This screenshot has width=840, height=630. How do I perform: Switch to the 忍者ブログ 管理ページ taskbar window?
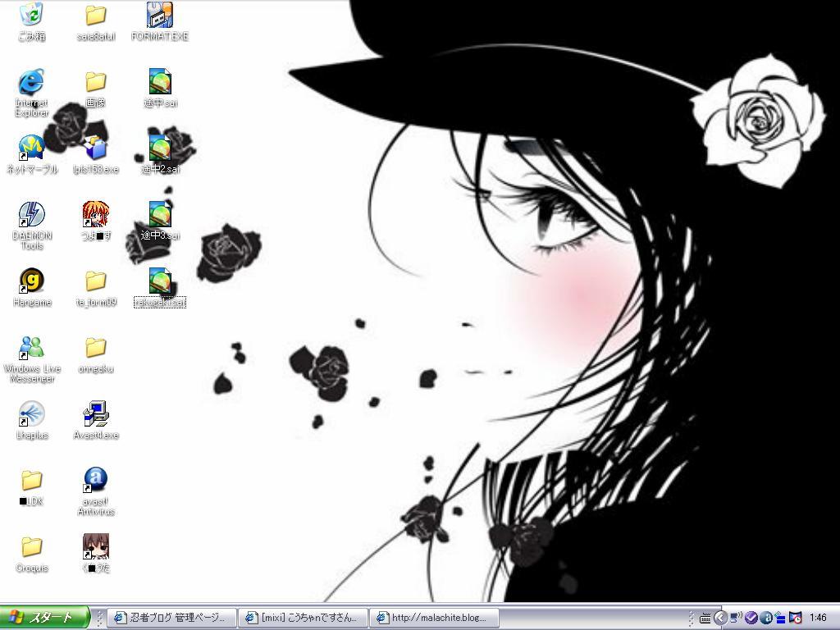click(x=172, y=618)
